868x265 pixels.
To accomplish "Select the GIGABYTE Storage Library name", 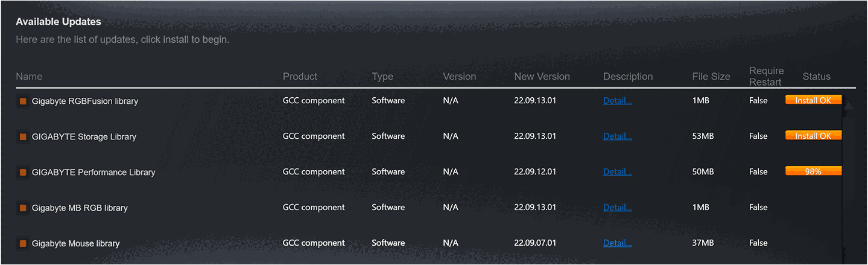I will pyautogui.click(x=84, y=137).
